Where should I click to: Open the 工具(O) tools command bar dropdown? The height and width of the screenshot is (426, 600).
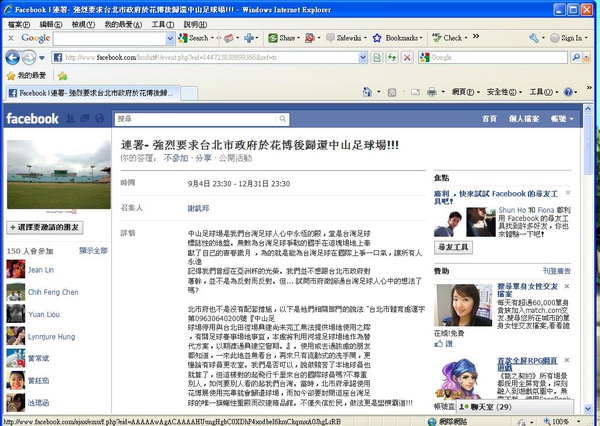coord(543,92)
